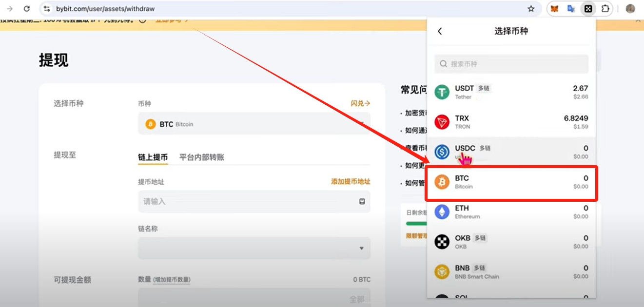Click 添加提币地址 link
This screenshot has width=644, height=307.
(351, 181)
